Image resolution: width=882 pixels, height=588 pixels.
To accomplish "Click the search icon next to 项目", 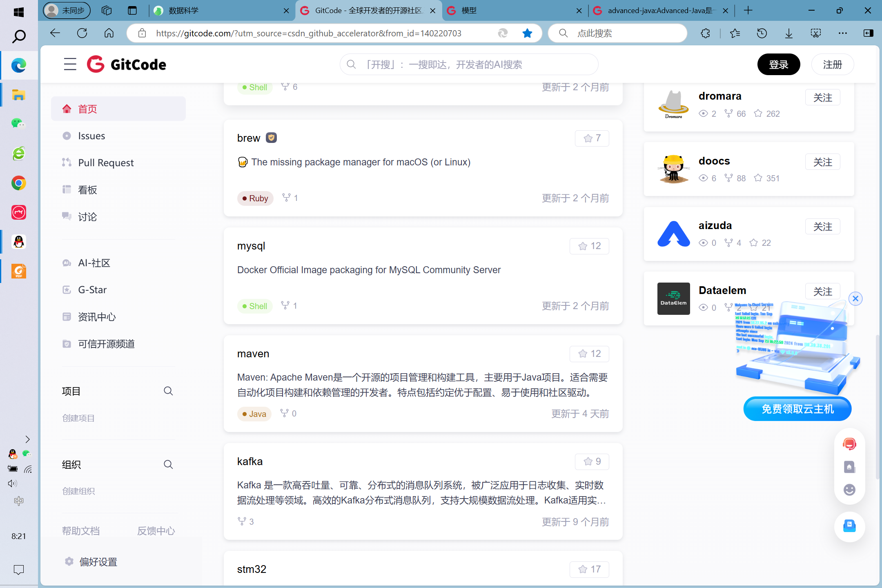I will [168, 391].
